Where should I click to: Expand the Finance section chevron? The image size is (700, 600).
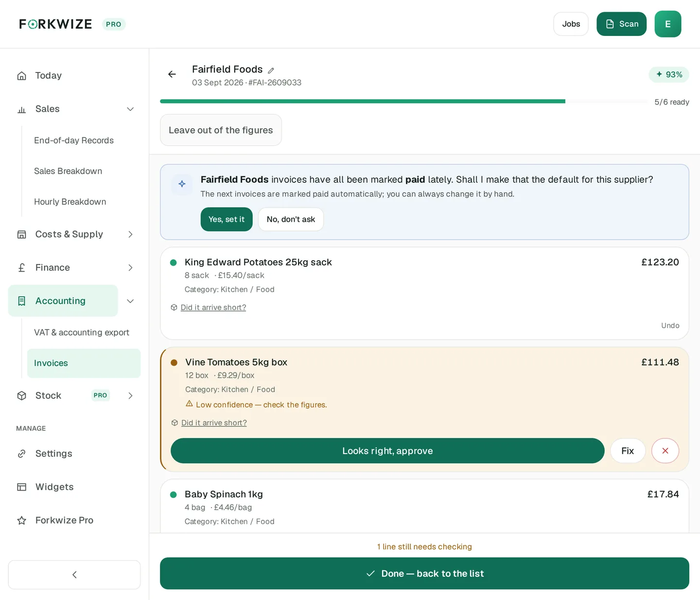click(x=130, y=267)
